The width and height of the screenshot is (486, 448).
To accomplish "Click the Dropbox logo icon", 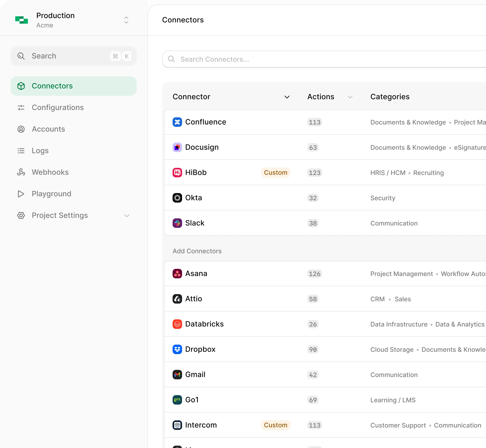I will (177, 349).
